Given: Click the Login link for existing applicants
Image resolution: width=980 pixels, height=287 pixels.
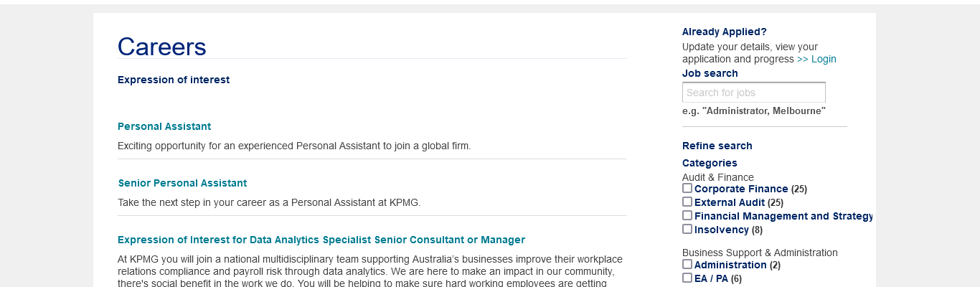Looking at the screenshot, I should tap(816, 59).
